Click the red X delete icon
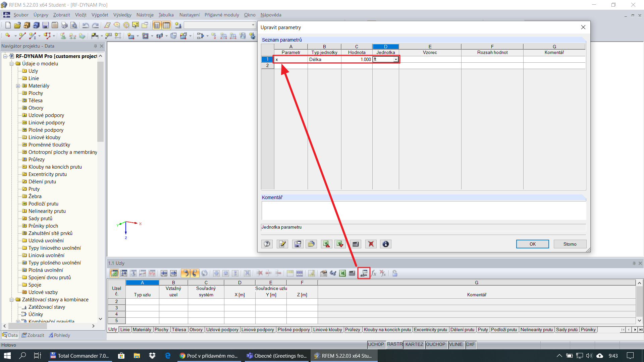This screenshot has width=644, height=362. 371,244
